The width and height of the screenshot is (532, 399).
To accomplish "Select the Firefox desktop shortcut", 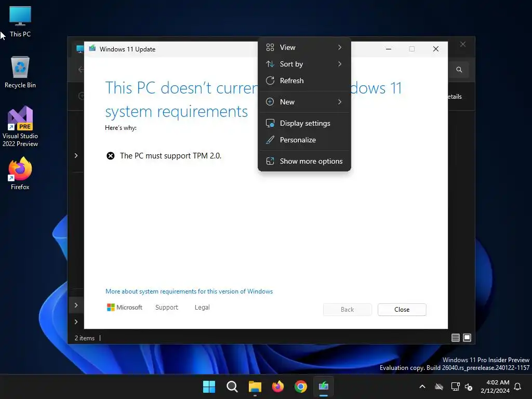I will [x=20, y=174].
